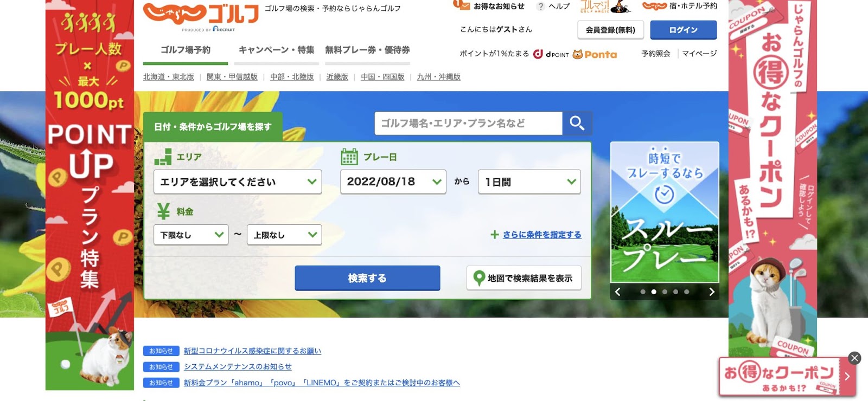Viewport: 868px width, 401px height.
Task: Open the 1日間 duration dropdown
Action: pos(529,182)
